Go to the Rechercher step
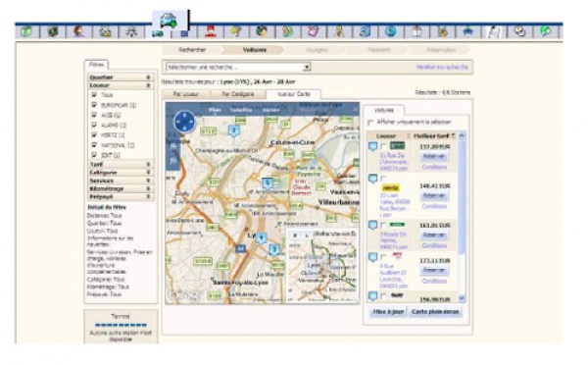Viewport: 588px width, 365px height. [x=192, y=50]
